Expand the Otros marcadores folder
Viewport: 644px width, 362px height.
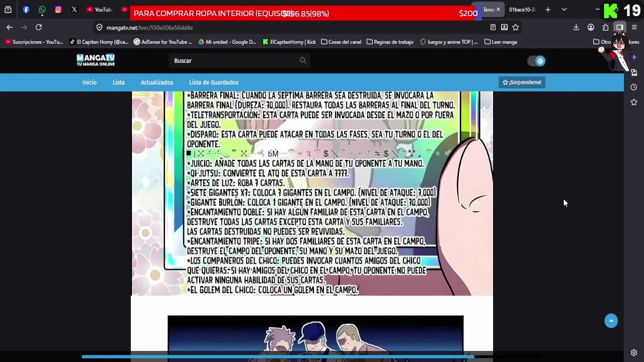point(615,42)
